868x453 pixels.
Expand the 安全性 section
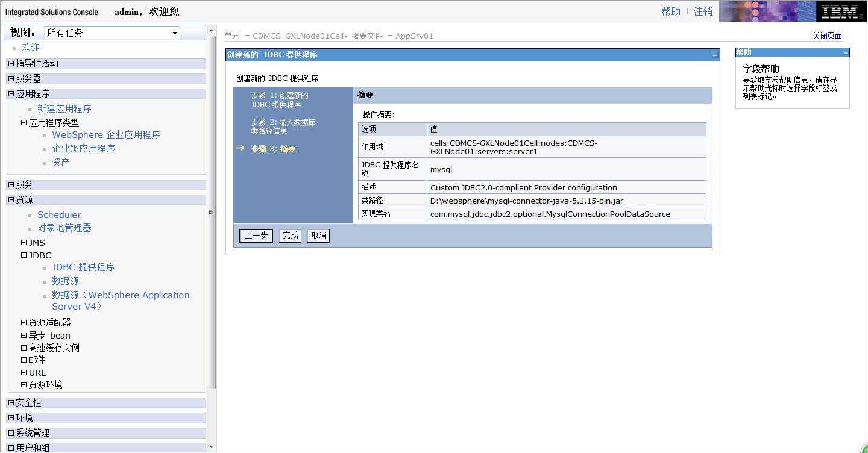pos(11,402)
